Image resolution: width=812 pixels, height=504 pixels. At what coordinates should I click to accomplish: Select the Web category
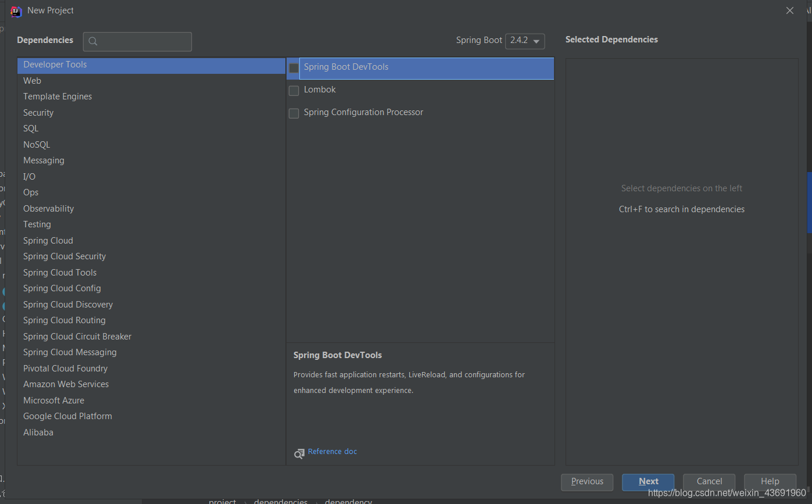pos(151,81)
